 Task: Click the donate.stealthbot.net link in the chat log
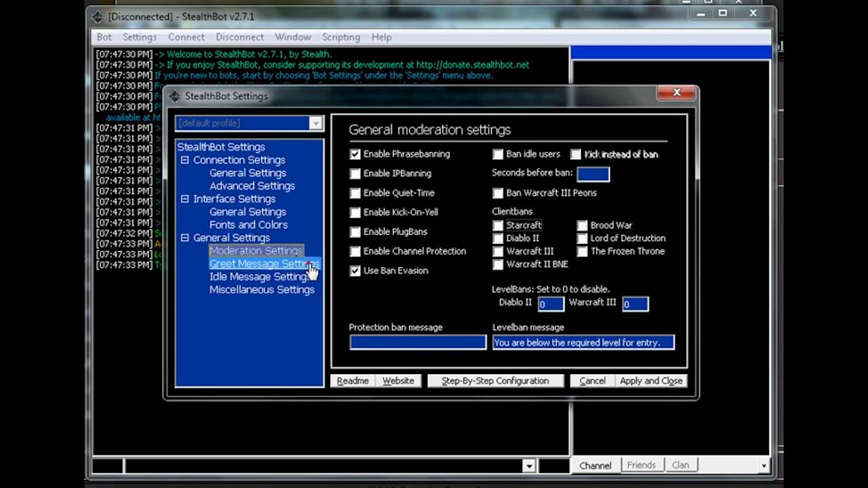[473, 65]
